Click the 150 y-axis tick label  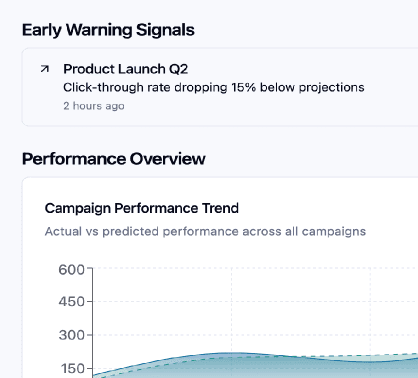pyautogui.click(x=73, y=369)
